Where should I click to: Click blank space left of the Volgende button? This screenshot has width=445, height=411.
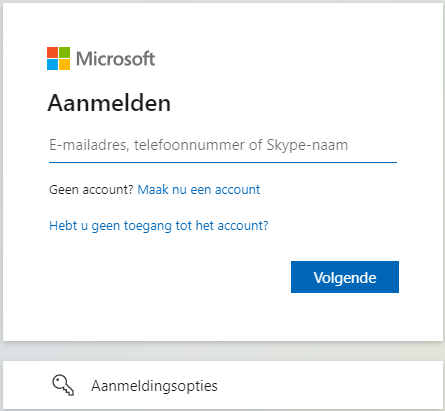point(167,277)
